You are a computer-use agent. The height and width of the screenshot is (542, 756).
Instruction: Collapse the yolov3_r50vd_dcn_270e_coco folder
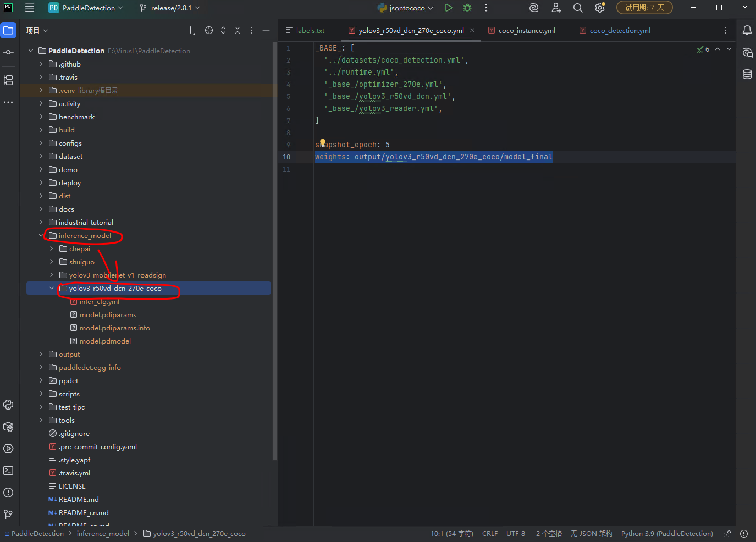(52, 289)
